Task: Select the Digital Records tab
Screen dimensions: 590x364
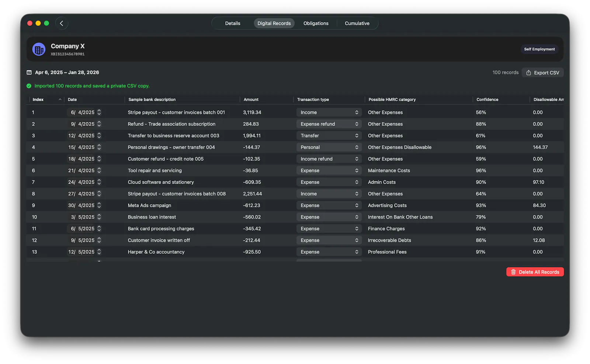Action: [x=274, y=23]
